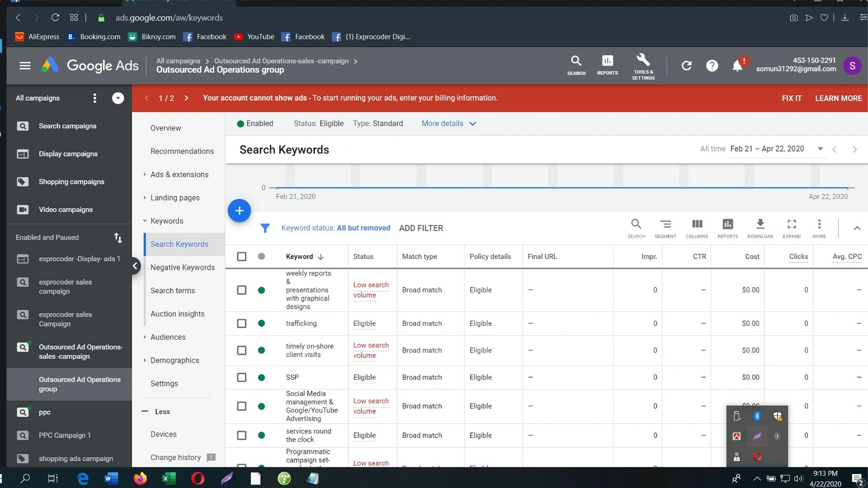Click the Tools & Settings wrench icon

coord(643,61)
